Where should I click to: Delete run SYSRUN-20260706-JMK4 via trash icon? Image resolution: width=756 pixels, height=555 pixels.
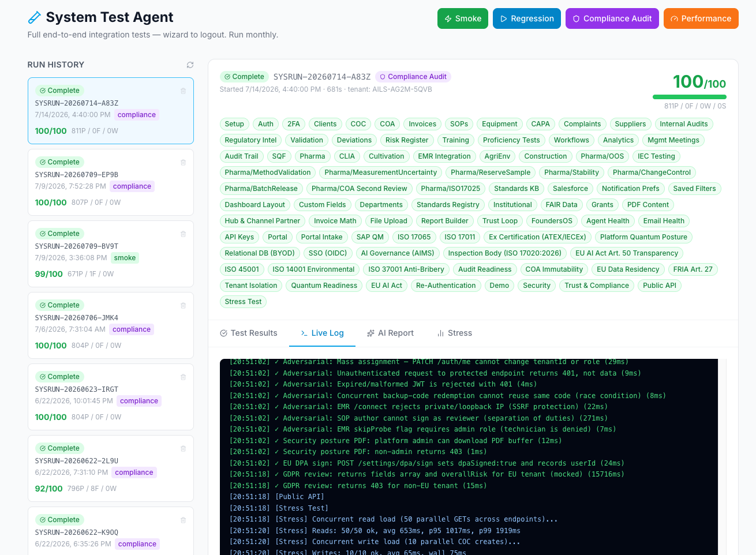183,306
